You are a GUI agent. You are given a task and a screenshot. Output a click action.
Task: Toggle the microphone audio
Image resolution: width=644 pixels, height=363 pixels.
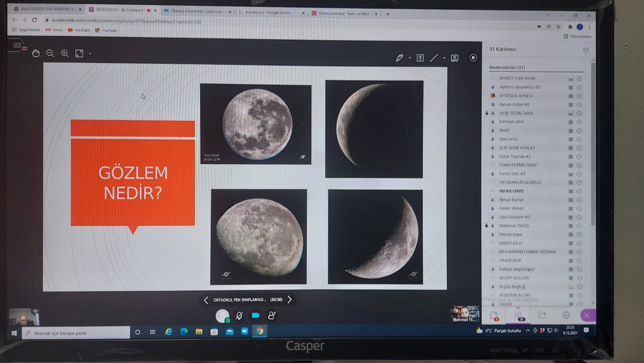tap(239, 316)
